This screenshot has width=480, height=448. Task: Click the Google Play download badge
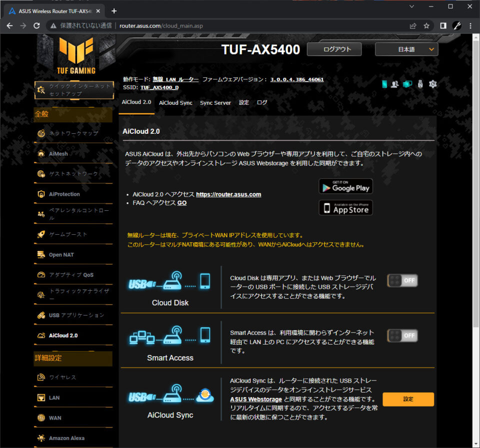point(345,186)
